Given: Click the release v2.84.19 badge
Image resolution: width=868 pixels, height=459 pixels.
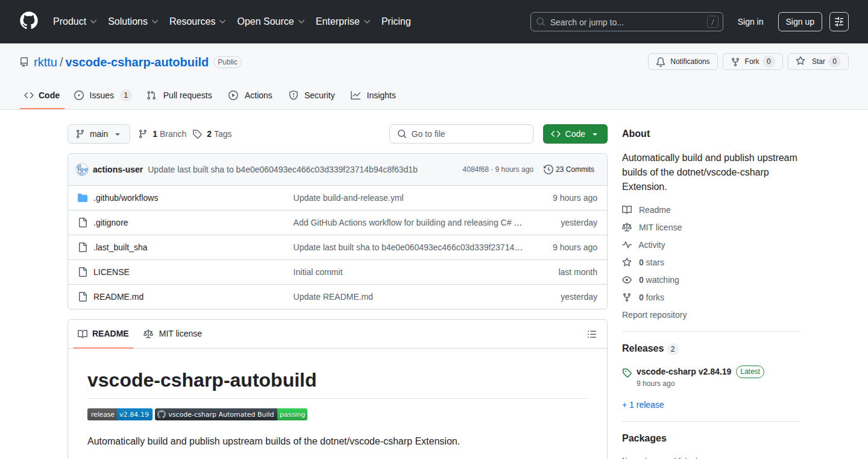Looking at the screenshot, I should (120, 414).
